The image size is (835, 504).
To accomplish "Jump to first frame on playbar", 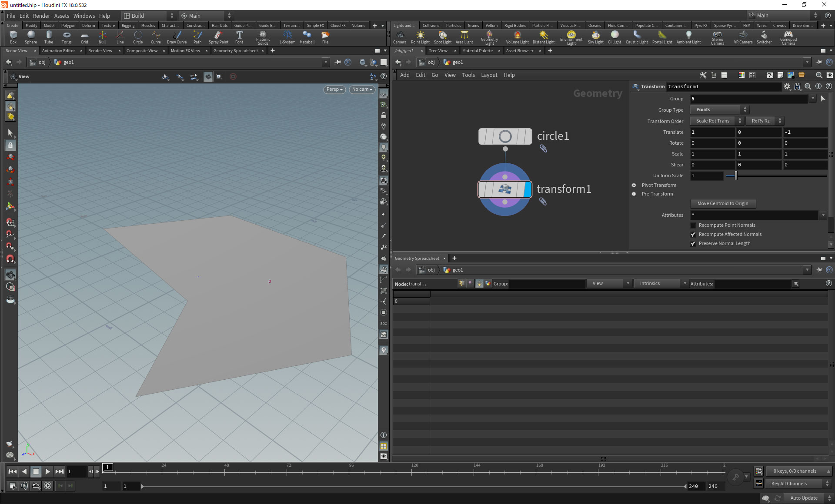I will (13, 471).
